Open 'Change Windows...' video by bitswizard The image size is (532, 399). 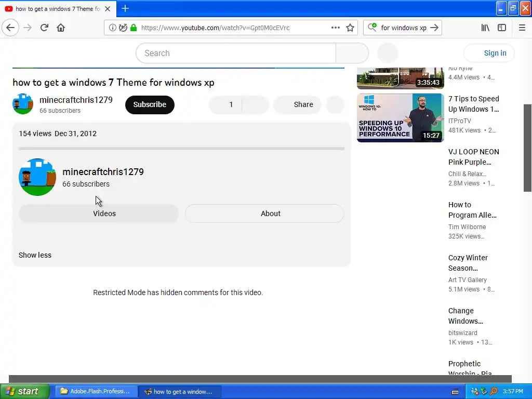[x=465, y=315]
